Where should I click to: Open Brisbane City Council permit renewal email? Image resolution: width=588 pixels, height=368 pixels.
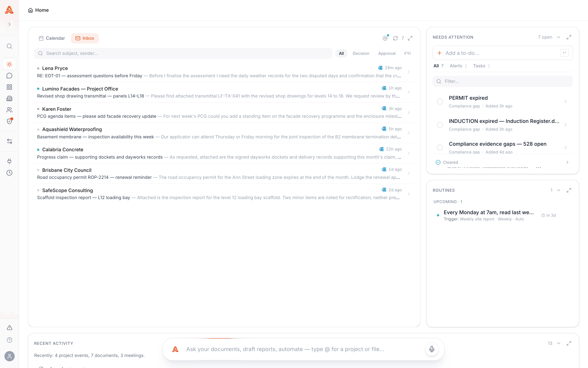pyautogui.click(x=224, y=174)
